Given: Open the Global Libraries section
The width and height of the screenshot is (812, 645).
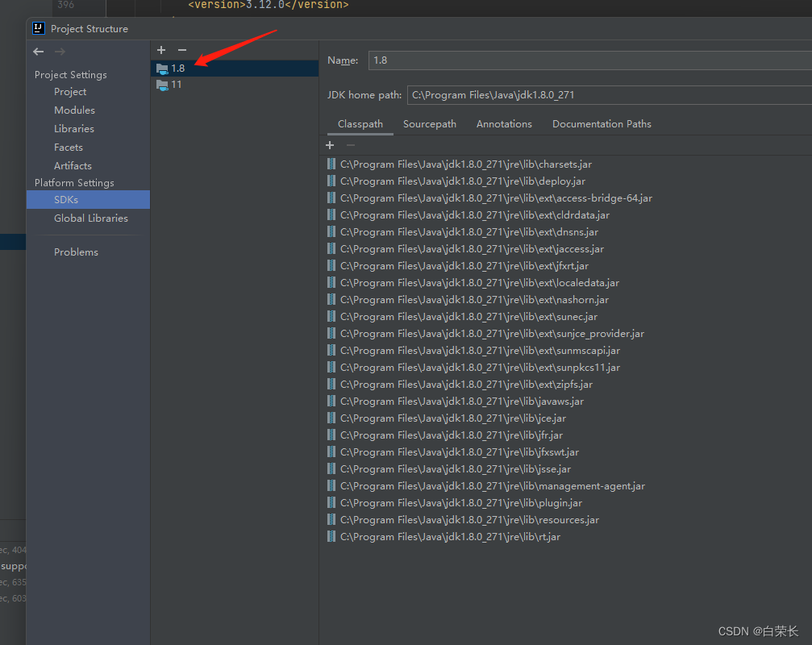Looking at the screenshot, I should coord(90,218).
